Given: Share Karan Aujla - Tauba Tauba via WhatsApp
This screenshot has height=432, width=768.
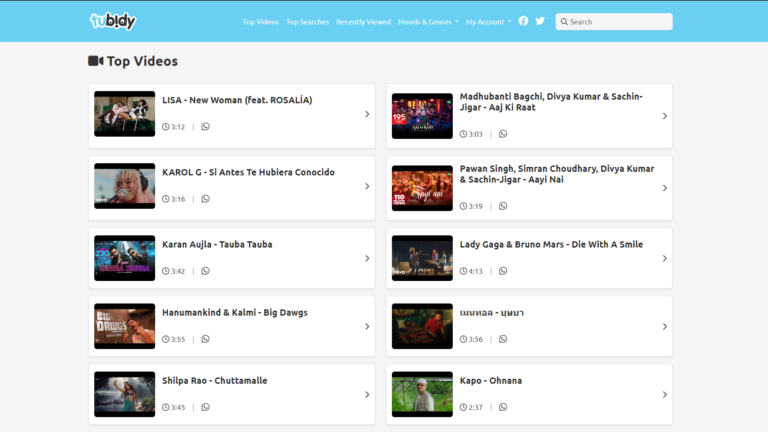Looking at the screenshot, I should [x=205, y=271].
